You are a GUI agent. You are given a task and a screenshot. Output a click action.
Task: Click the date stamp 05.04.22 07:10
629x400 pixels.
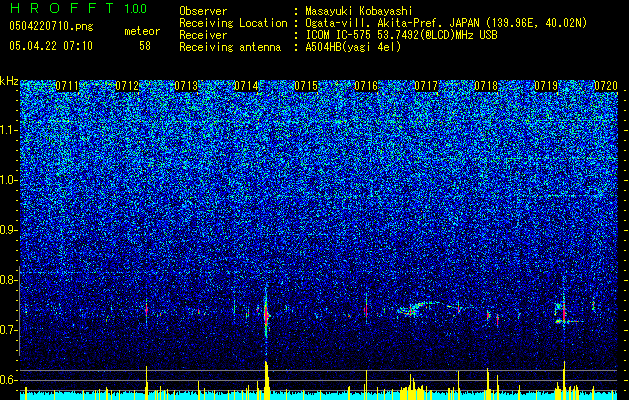[51, 46]
